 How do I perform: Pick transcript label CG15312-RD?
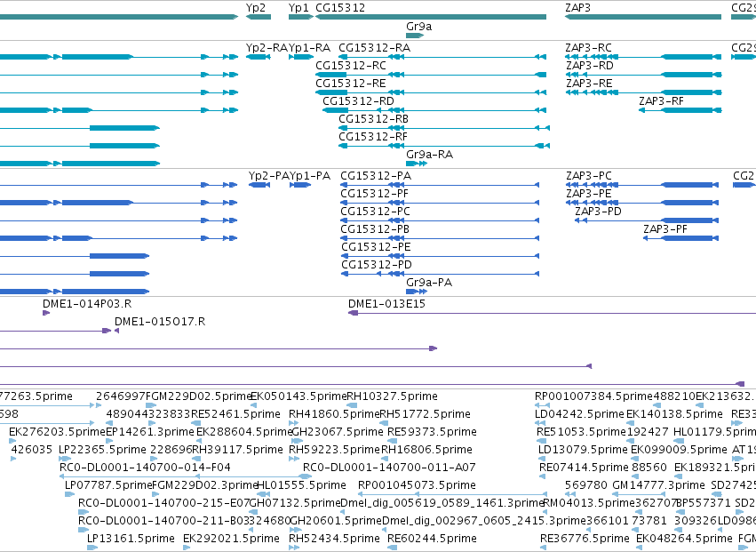[x=358, y=100]
